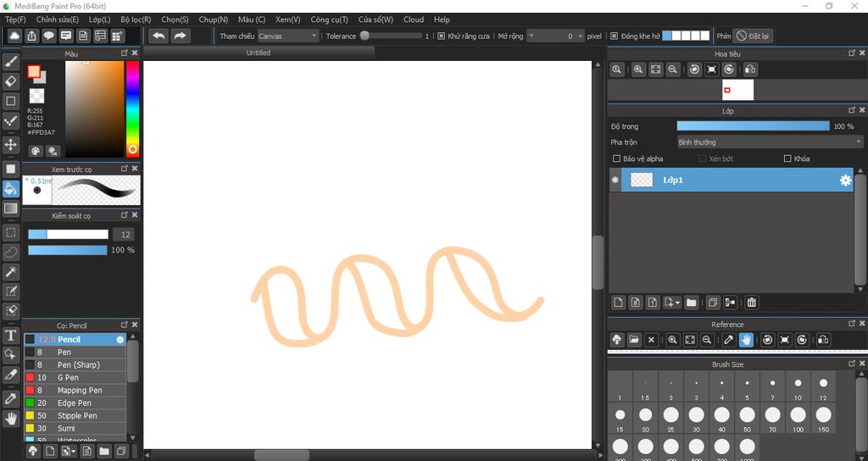Detach the Màu panel
The width and height of the screenshot is (868, 461).
point(125,53)
